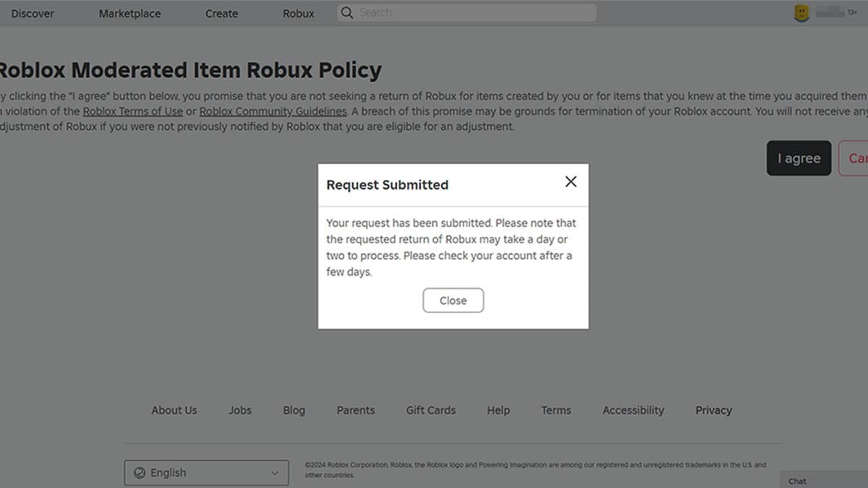Click the Privacy footer link
868x488 pixels.
click(x=713, y=410)
